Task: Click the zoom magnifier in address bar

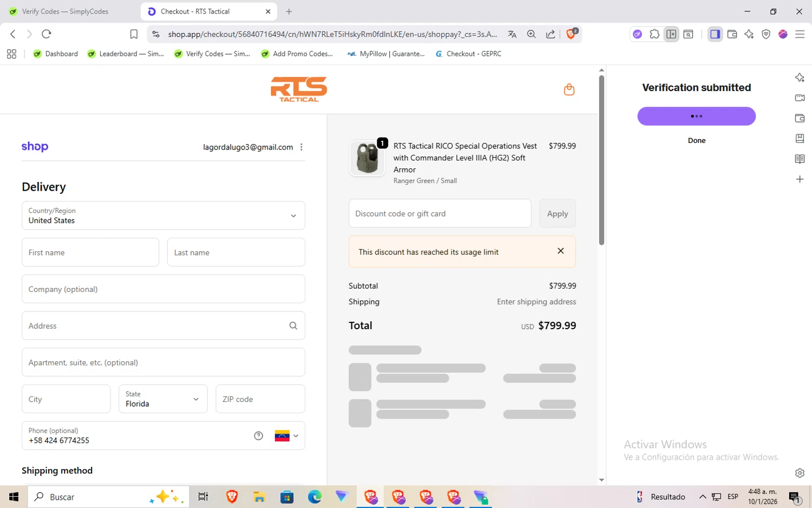Action: 532,34
